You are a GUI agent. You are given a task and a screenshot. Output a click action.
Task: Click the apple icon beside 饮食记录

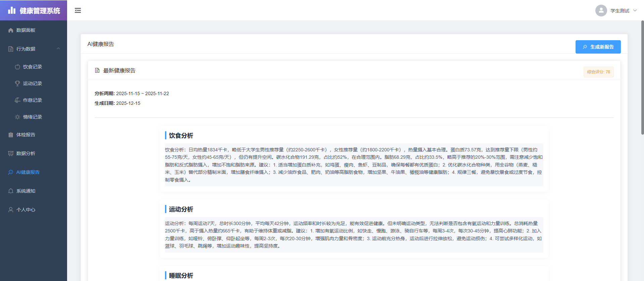pos(17,67)
